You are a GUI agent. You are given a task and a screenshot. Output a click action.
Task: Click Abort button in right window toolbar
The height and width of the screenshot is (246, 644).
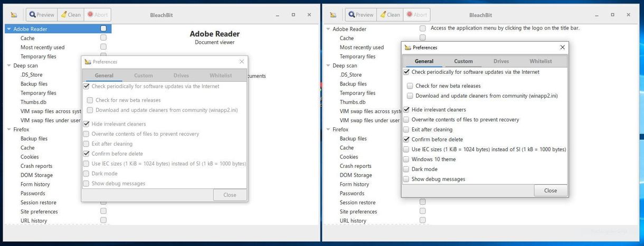click(x=417, y=15)
